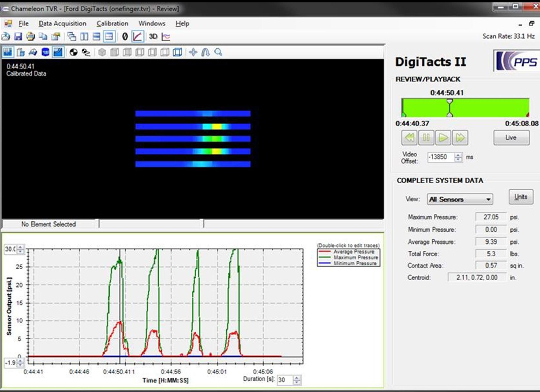Adjust the Video Offset spinner arrows
Viewport: 540px width, 392px height.
[x=458, y=157]
